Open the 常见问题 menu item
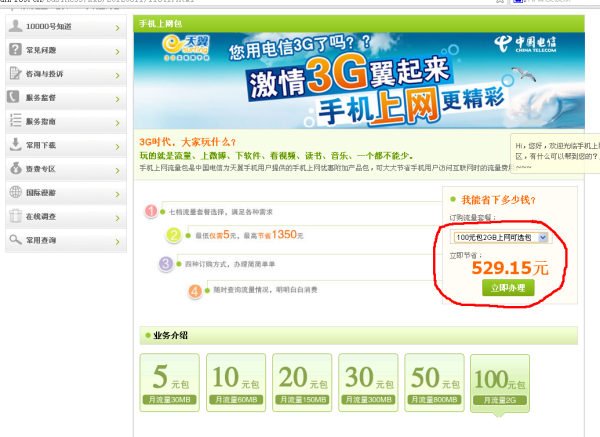The width and height of the screenshot is (600, 437). click(66, 50)
